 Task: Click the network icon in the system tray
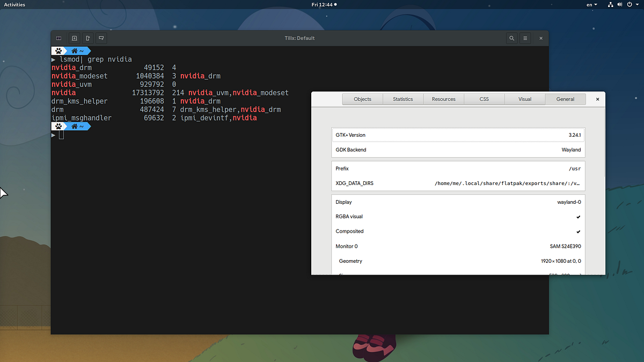(x=610, y=4)
